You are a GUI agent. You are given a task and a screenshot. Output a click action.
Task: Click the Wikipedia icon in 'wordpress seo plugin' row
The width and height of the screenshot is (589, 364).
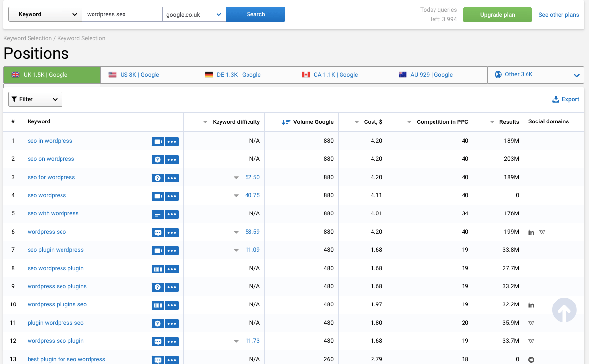click(x=531, y=341)
